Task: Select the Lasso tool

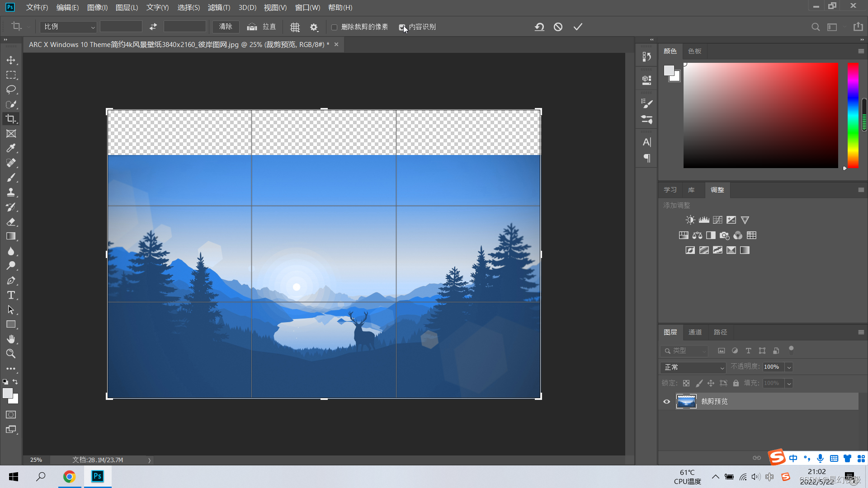Action: point(11,89)
